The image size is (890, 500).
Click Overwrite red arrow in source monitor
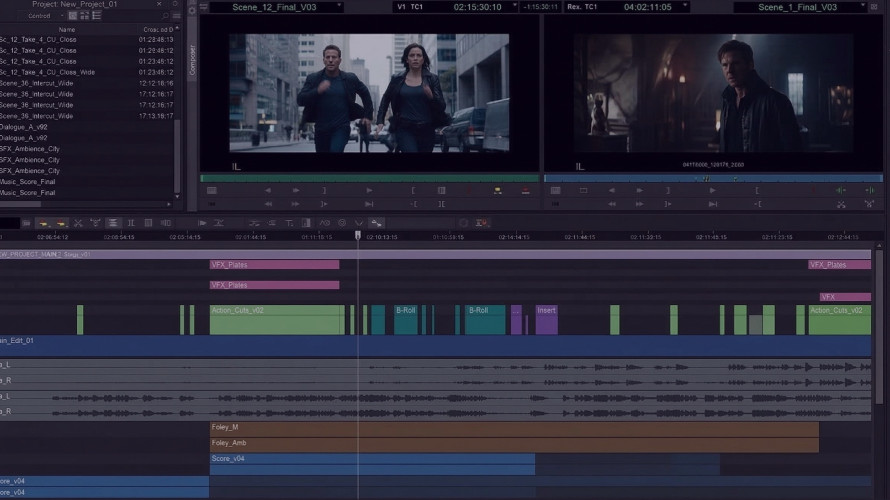pyautogui.click(x=526, y=191)
